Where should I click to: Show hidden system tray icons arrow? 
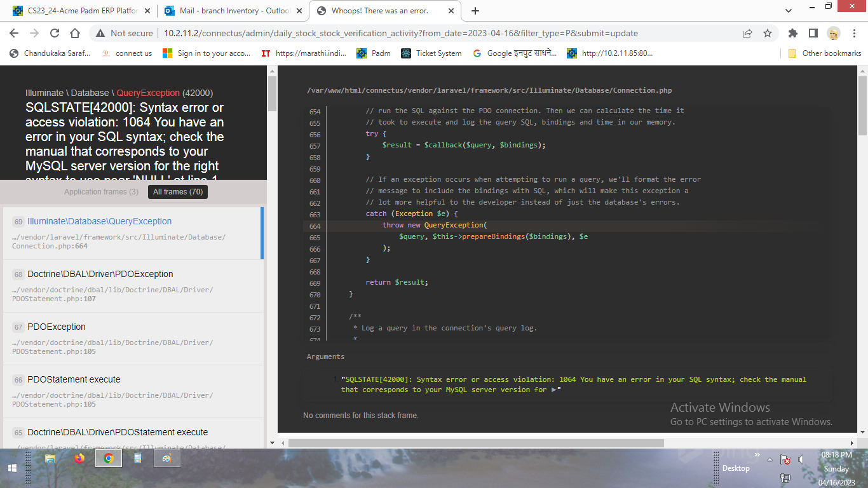click(x=770, y=459)
